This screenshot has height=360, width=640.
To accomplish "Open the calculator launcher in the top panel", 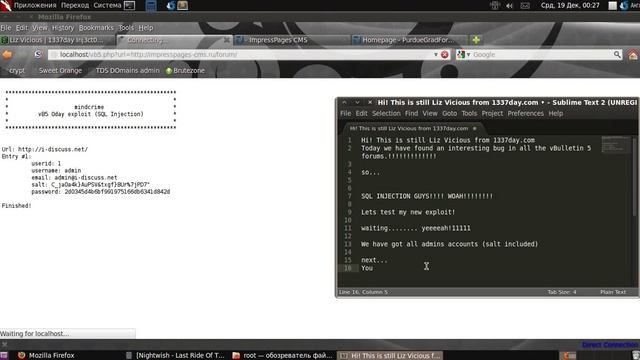I will (151, 5).
